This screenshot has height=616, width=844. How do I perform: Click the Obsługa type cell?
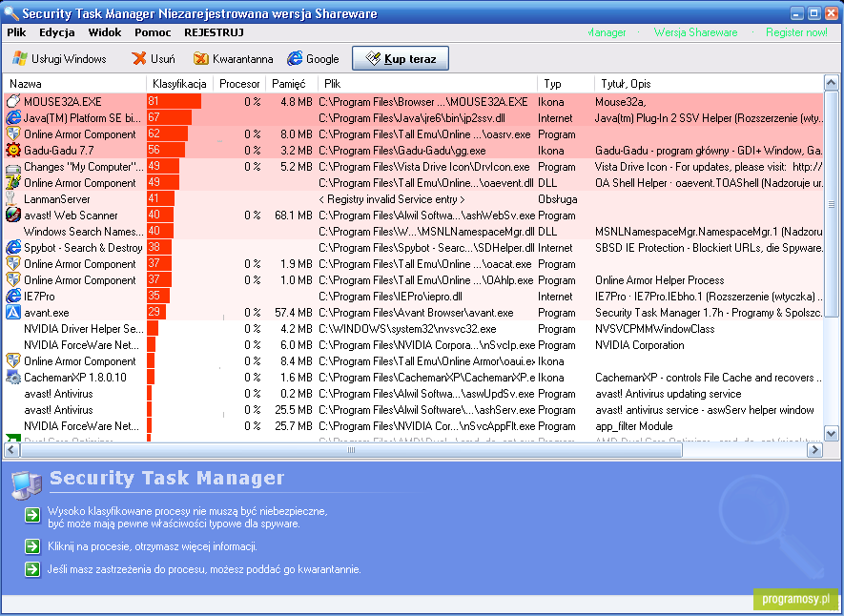click(x=558, y=199)
